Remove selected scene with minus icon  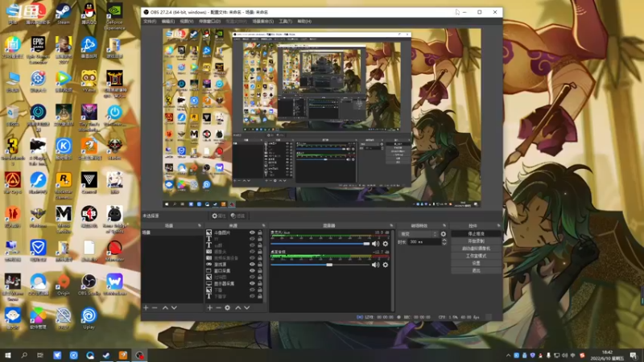(155, 307)
